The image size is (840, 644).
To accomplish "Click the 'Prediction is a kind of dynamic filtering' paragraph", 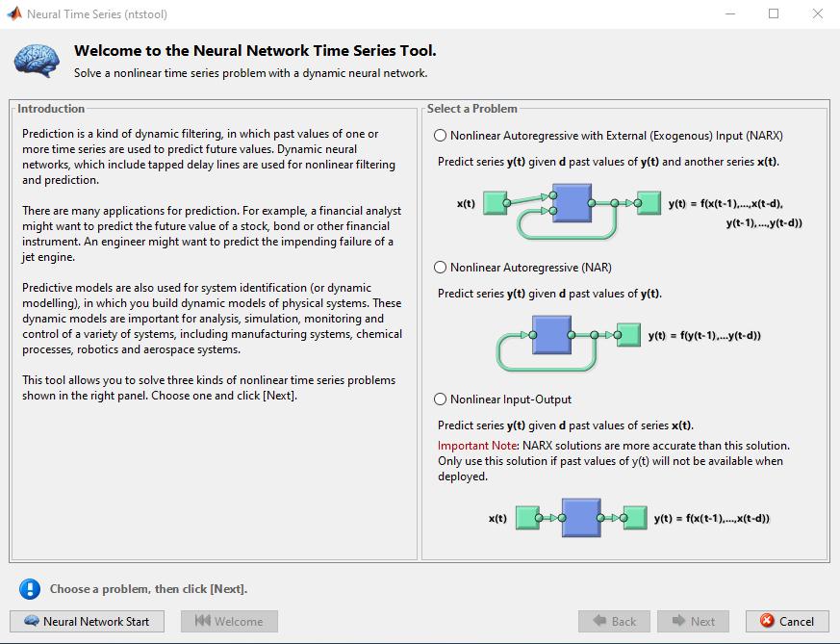I will pyautogui.click(x=209, y=157).
